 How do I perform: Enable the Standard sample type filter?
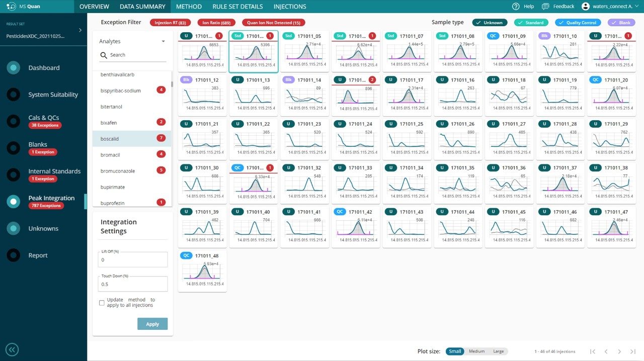(531, 22)
